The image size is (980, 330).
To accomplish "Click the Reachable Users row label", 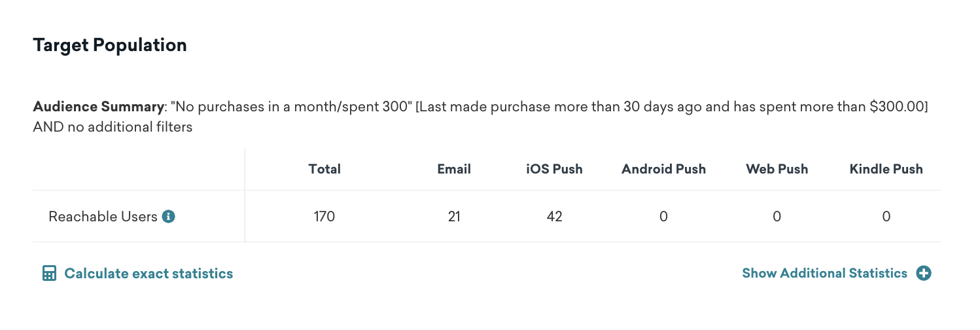I will 103,216.
